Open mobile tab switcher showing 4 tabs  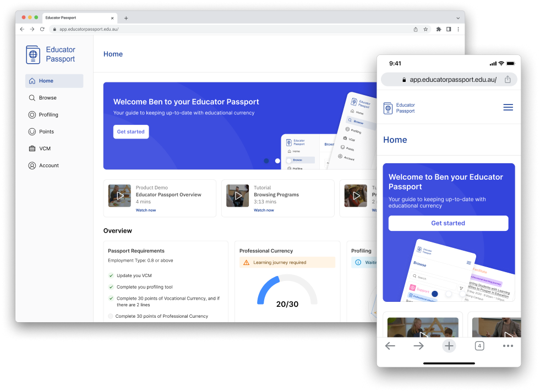point(479,346)
